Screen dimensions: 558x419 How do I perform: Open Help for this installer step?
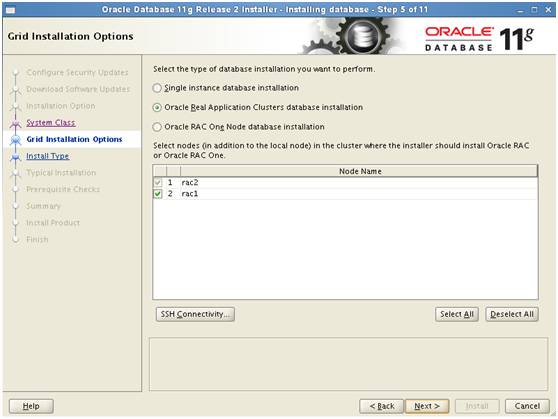tap(31, 406)
